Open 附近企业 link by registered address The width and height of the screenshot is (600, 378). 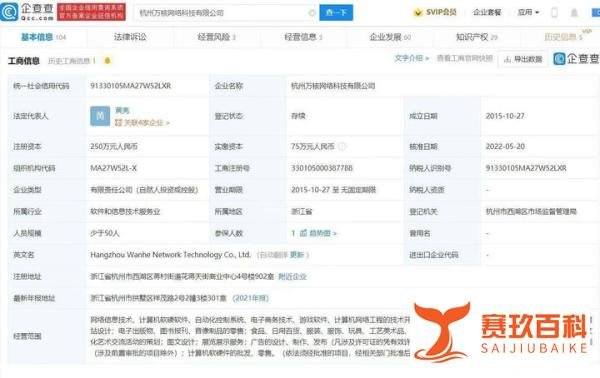click(x=292, y=277)
